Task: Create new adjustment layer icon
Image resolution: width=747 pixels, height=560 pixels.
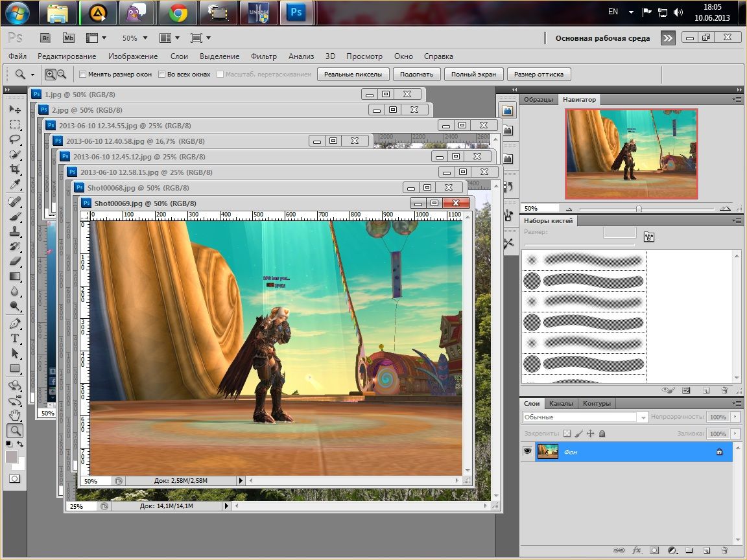Action: [672, 550]
